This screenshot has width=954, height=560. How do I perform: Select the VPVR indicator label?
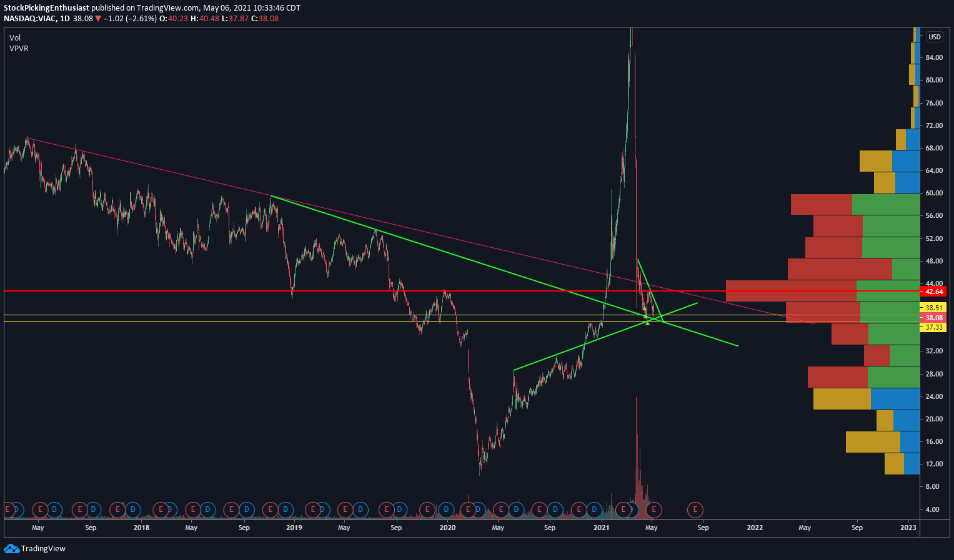pos(19,49)
